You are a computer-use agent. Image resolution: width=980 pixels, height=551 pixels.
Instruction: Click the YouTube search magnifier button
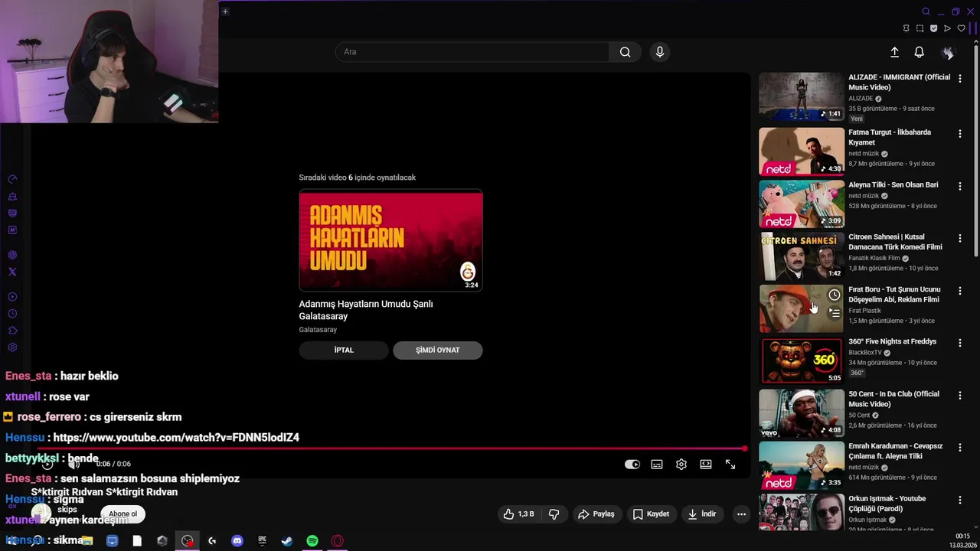coord(626,52)
